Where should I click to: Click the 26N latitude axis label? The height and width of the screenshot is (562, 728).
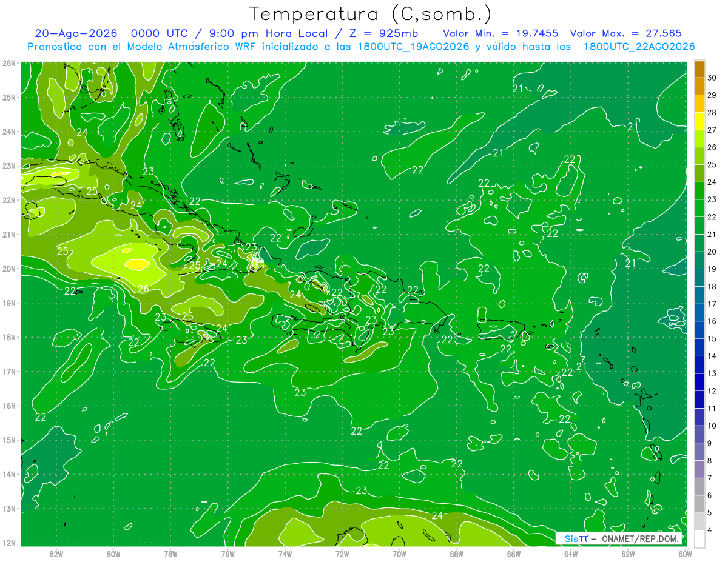coord(8,62)
